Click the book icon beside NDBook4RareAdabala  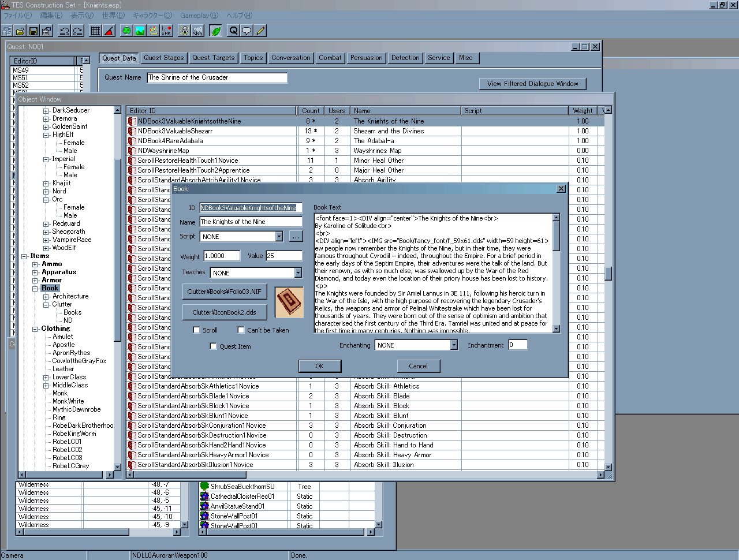(x=132, y=141)
